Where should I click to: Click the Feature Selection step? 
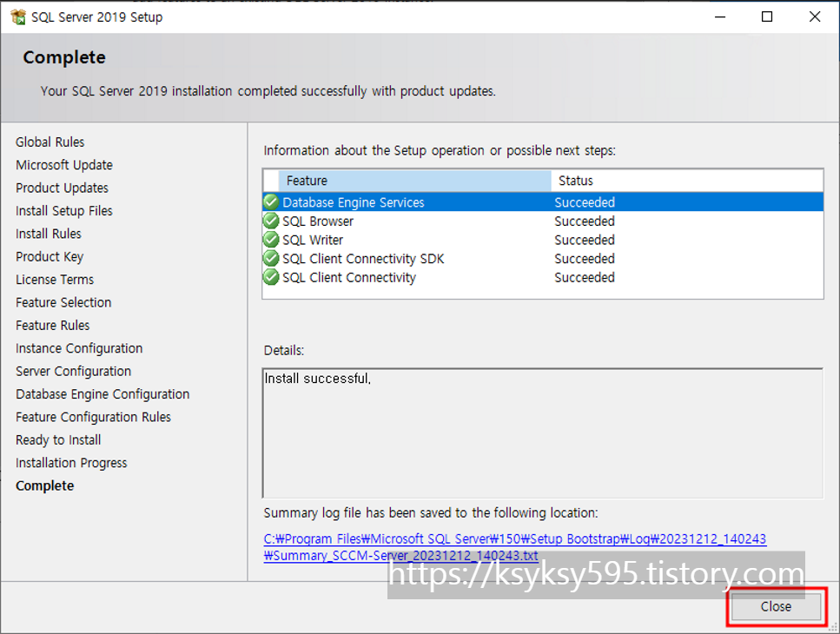(x=63, y=302)
